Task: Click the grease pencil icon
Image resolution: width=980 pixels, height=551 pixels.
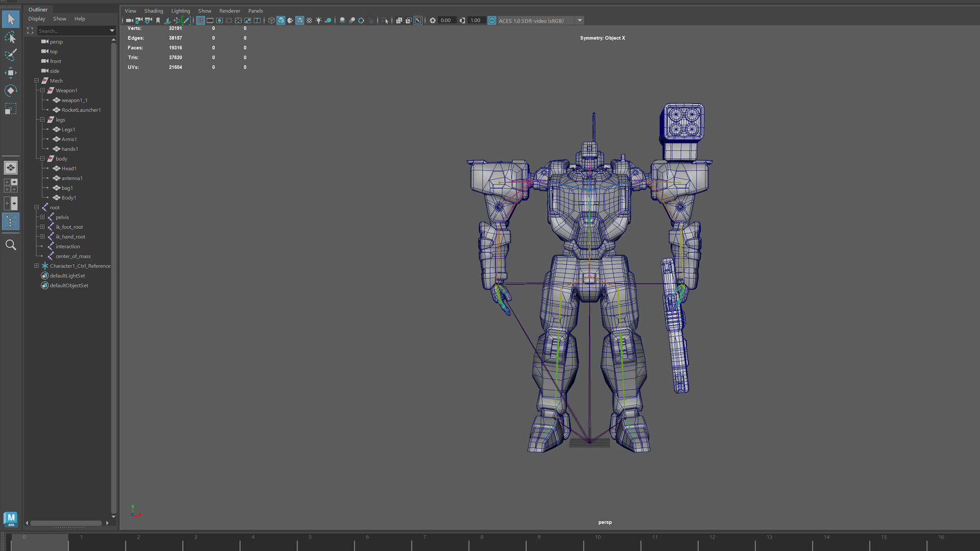Action: (186, 20)
